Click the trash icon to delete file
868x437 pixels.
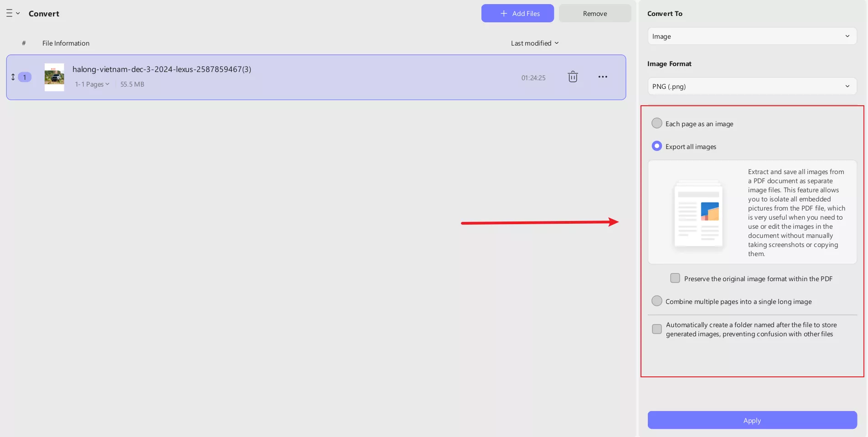[573, 77]
